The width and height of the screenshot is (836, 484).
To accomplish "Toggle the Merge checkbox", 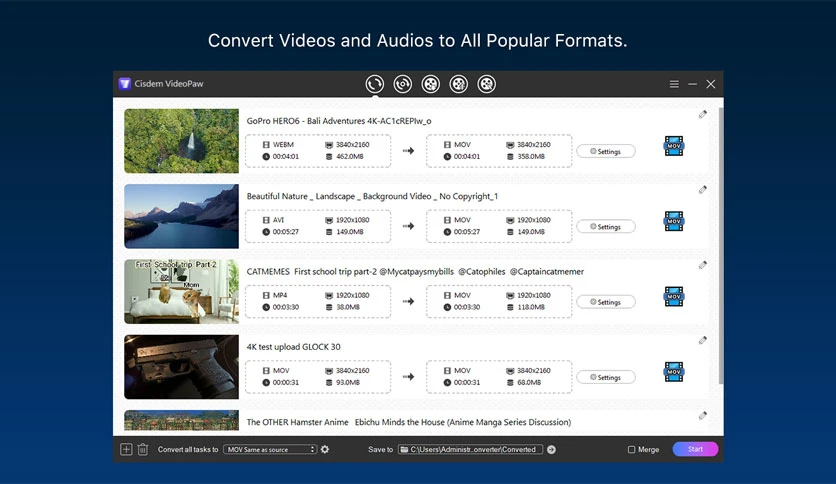I will (631, 449).
